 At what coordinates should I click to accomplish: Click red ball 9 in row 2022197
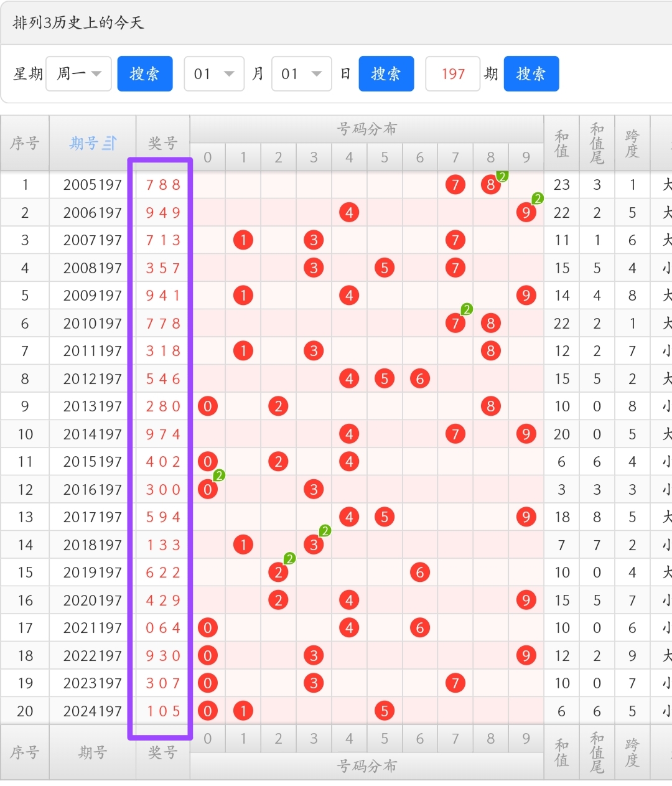pyautogui.click(x=526, y=656)
